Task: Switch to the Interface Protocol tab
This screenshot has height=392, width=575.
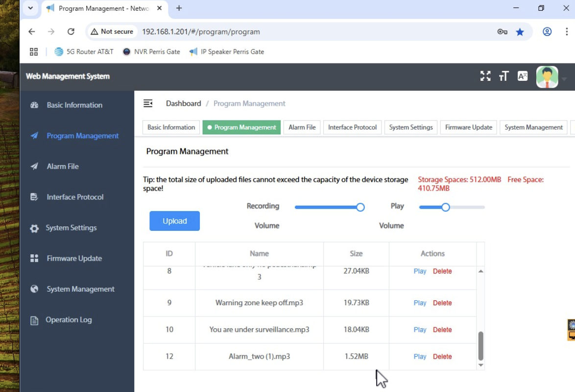Action: [x=353, y=127]
